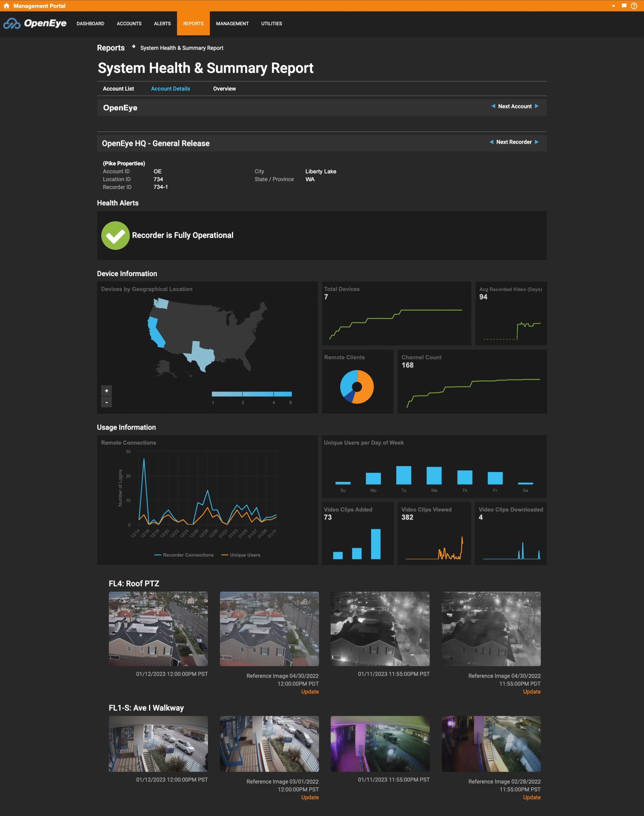This screenshot has width=644, height=816.
Task: Click Update under the Roof PTZ reference image
Action: coord(310,692)
